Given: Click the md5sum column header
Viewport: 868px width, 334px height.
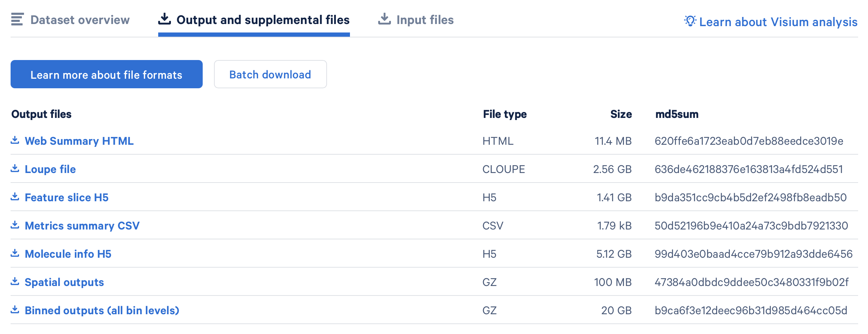Looking at the screenshot, I should [677, 114].
